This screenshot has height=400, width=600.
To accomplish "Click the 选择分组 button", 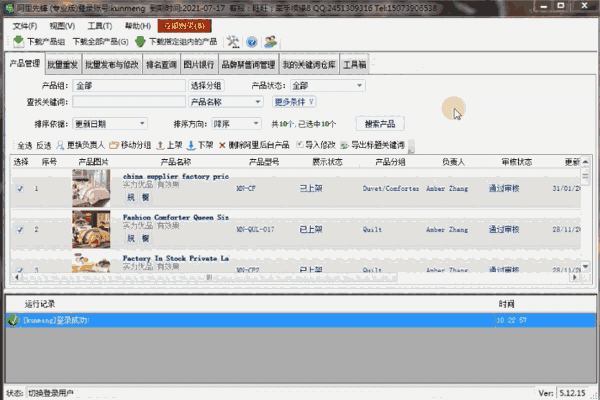I will [206, 85].
